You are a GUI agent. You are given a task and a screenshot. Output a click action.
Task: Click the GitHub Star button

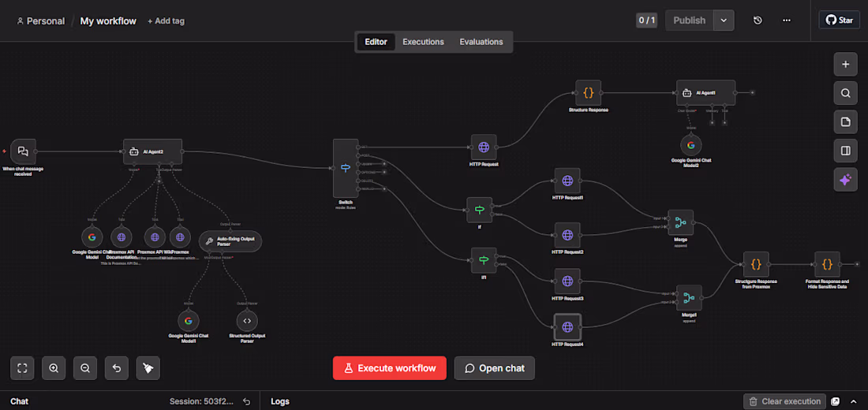(x=840, y=20)
